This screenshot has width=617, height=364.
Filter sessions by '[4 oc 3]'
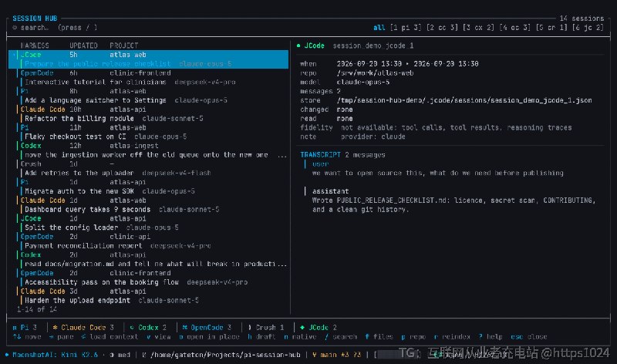point(515,28)
